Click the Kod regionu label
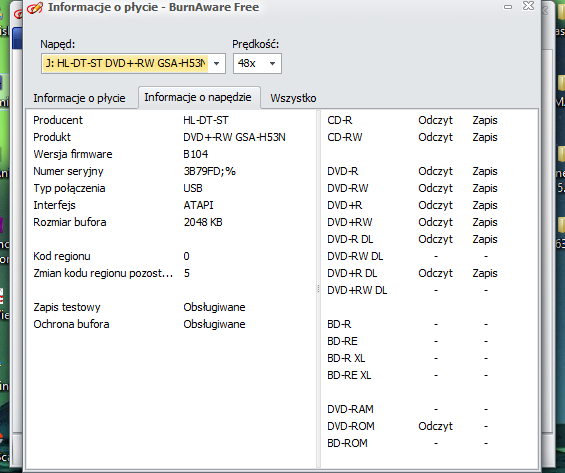565x473 pixels. pyautogui.click(x=62, y=256)
